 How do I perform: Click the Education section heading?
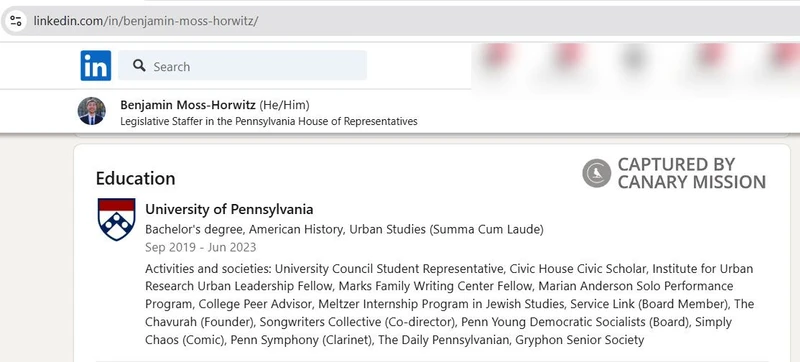click(135, 178)
